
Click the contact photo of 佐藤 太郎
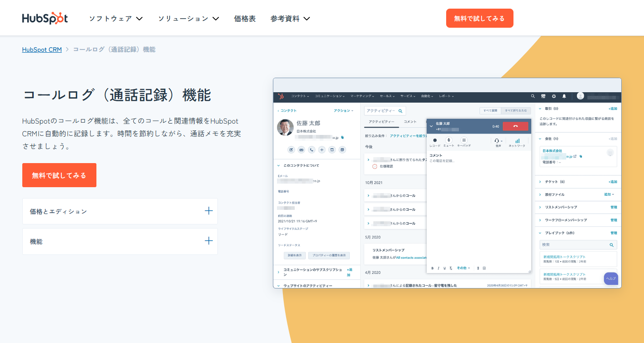click(x=285, y=127)
